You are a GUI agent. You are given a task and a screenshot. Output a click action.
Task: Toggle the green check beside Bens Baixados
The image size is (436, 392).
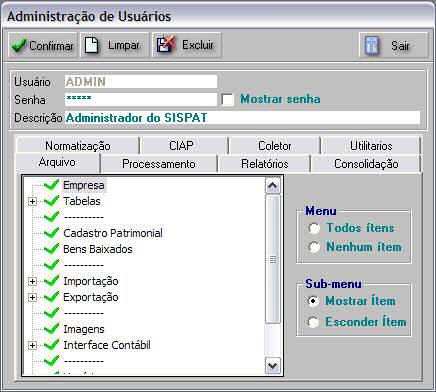(x=51, y=249)
